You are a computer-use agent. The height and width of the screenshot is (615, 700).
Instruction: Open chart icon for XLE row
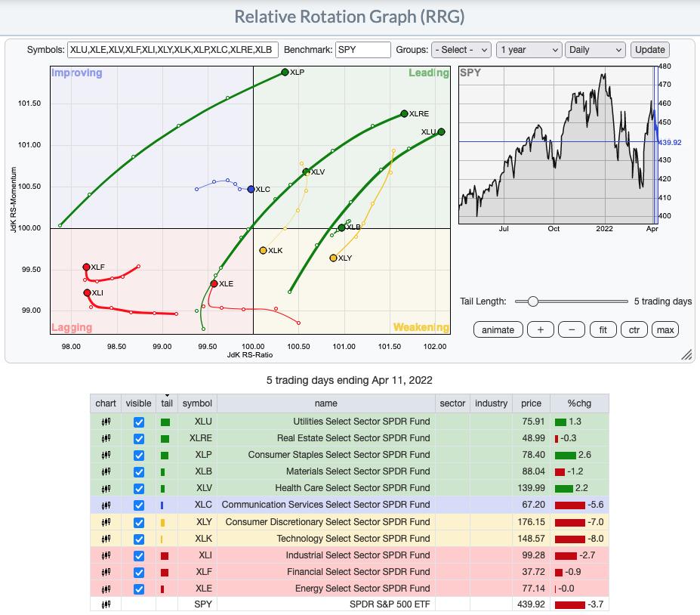pos(106,589)
